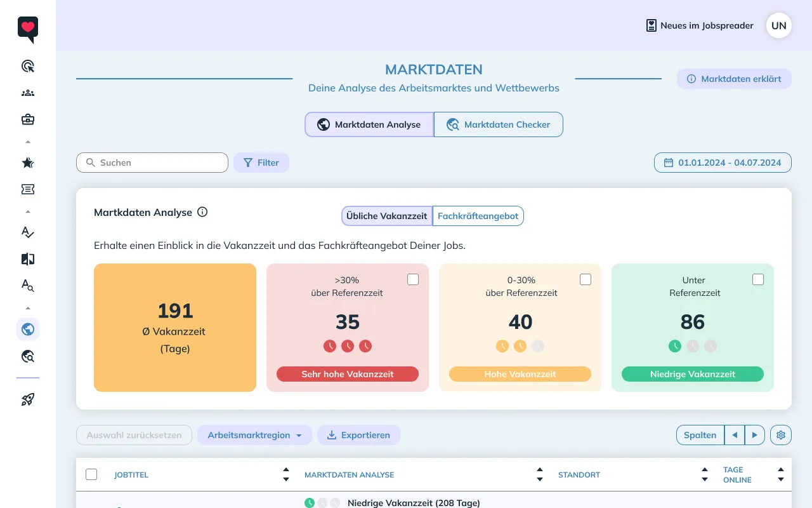Image resolution: width=812 pixels, height=508 pixels.
Task: Click into the Suchen search field
Action: tap(152, 163)
